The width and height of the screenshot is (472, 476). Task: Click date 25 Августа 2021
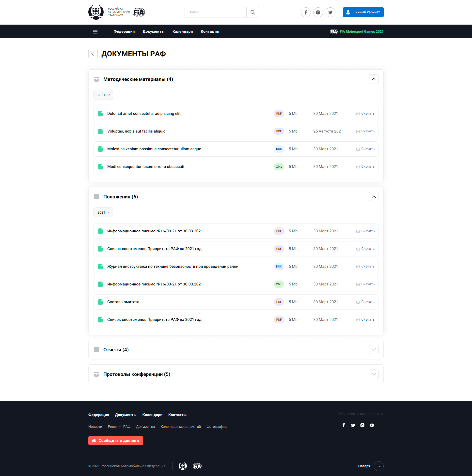click(328, 131)
